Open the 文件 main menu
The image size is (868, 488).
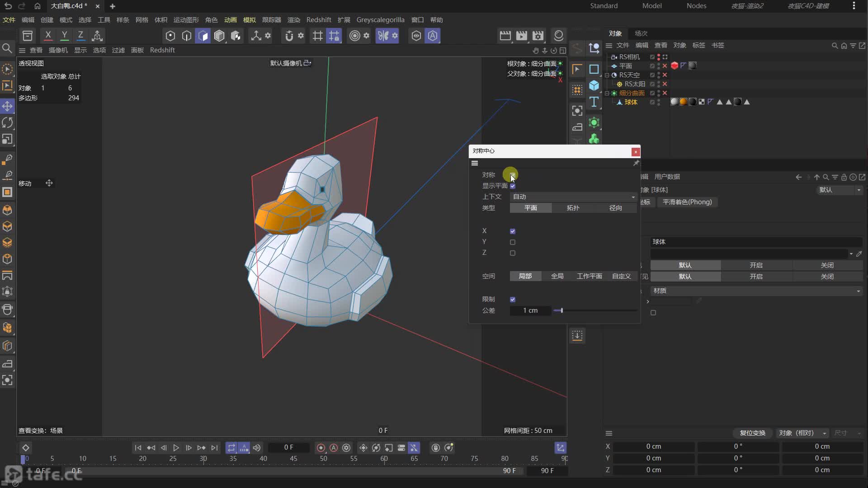[9, 20]
